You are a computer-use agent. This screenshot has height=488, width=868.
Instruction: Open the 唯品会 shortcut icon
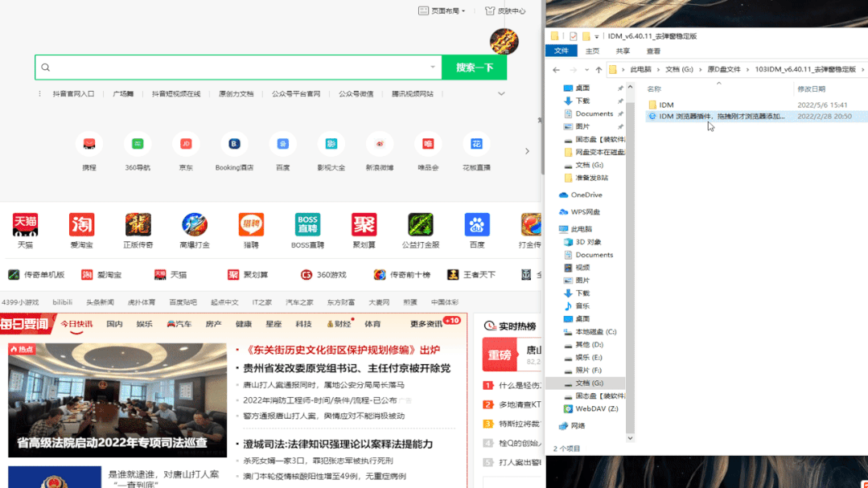pyautogui.click(x=428, y=144)
